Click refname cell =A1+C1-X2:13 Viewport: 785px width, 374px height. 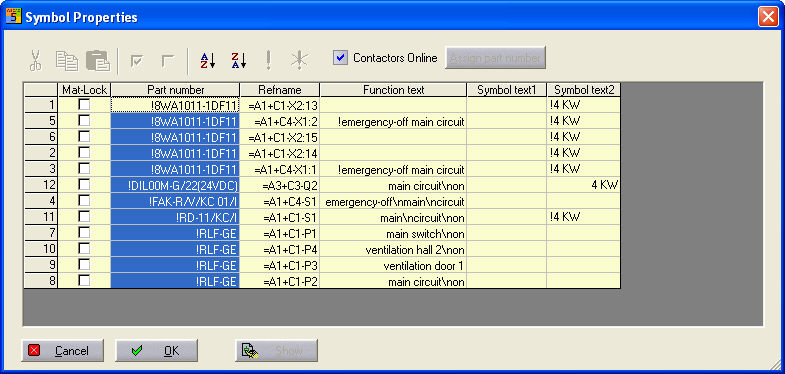pyautogui.click(x=280, y=105)
